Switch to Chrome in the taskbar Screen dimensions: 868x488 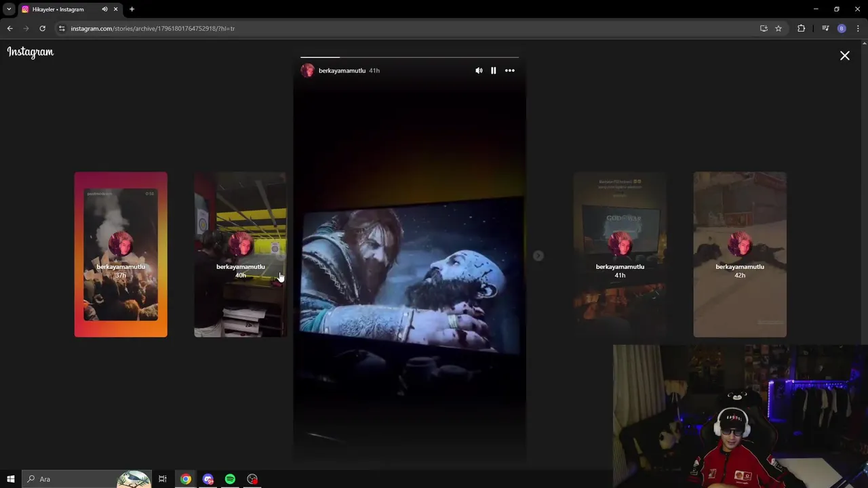(186, 479)
